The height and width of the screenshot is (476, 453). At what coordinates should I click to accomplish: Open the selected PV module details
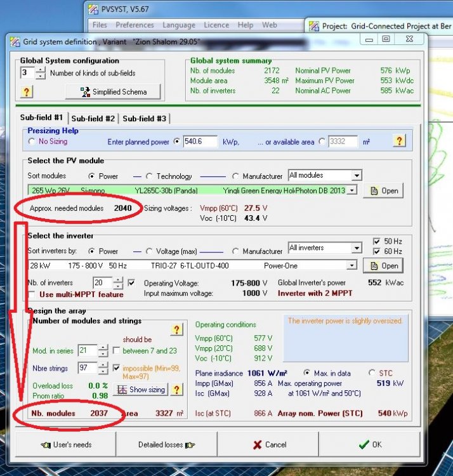383,190
